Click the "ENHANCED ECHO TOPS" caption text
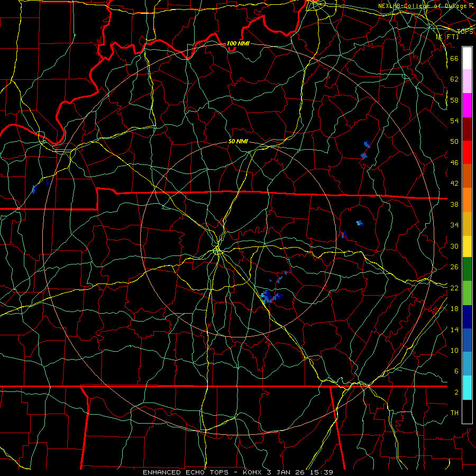476x476 pixels. click(x=186, y=472)
